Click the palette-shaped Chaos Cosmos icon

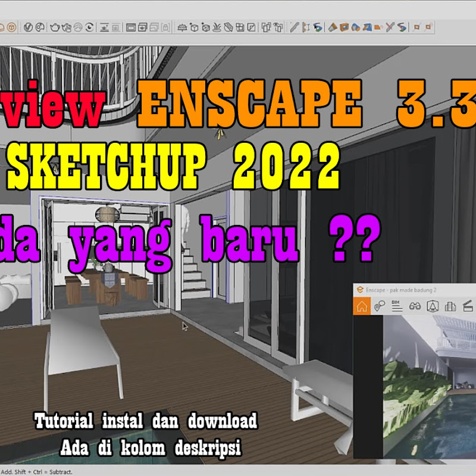click(40, 27)
